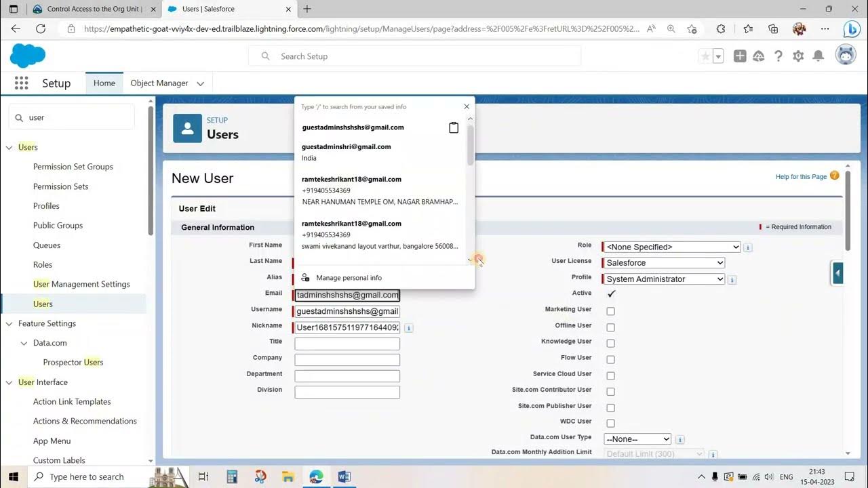Viewport: 868px width, 488px height.
Task: Open Public Groups in the sidebar
Action: 58,226
